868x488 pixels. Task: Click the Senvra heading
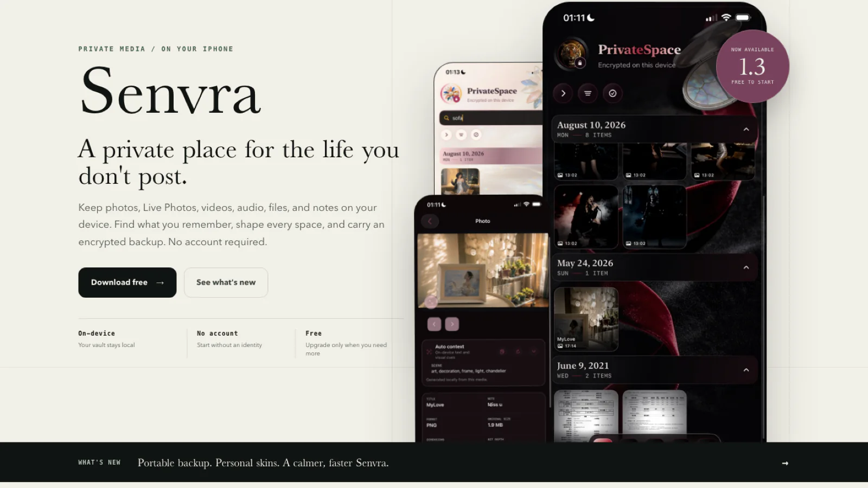coord(170,91)
